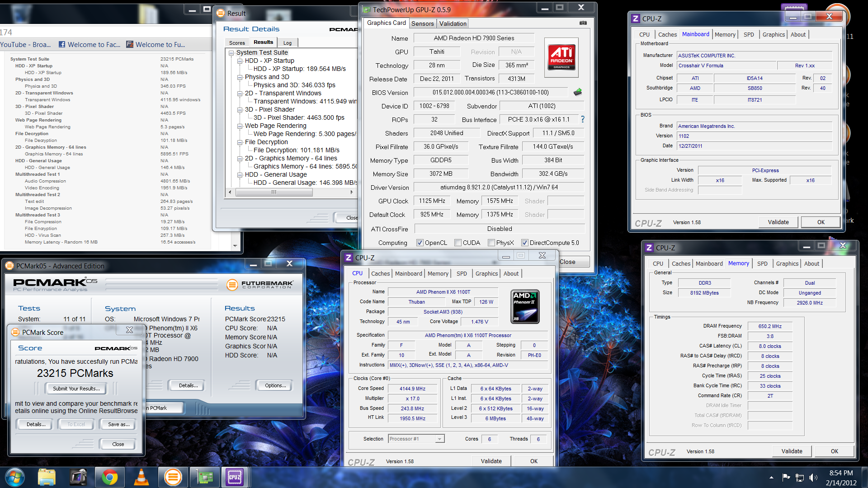Collapse File Decryption tree node

coord(240,142)
